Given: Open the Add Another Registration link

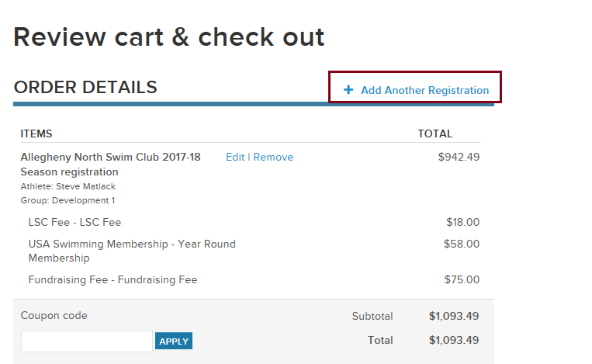Looking at the screenshot, I should [x=424, y=90].
